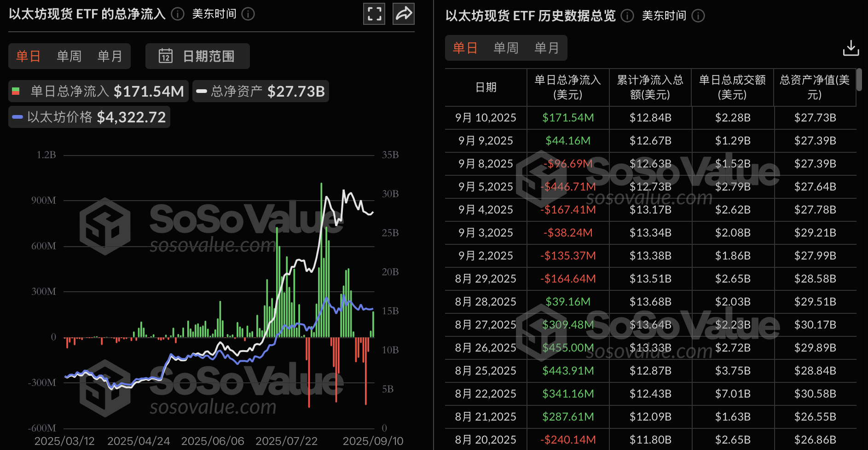Click the $44.16M inflow cell

(x=568, y=141)
